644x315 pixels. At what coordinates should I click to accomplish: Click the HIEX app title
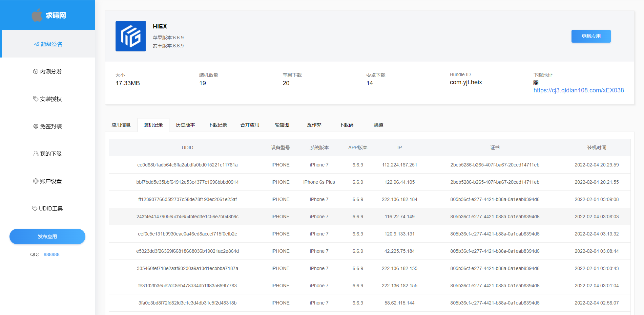(160, 26)
